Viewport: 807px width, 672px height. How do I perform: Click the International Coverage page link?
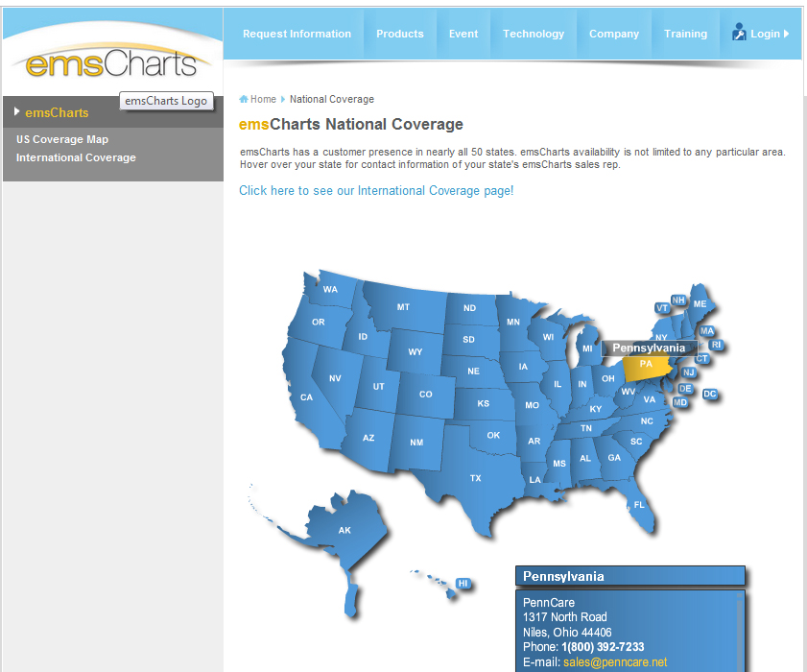[x=376, y=190]
